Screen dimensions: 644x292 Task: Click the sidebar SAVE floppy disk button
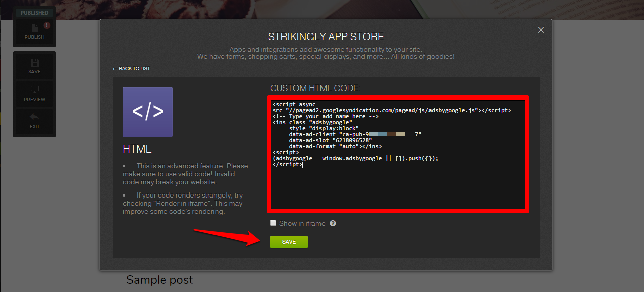(x=34, y=66)
